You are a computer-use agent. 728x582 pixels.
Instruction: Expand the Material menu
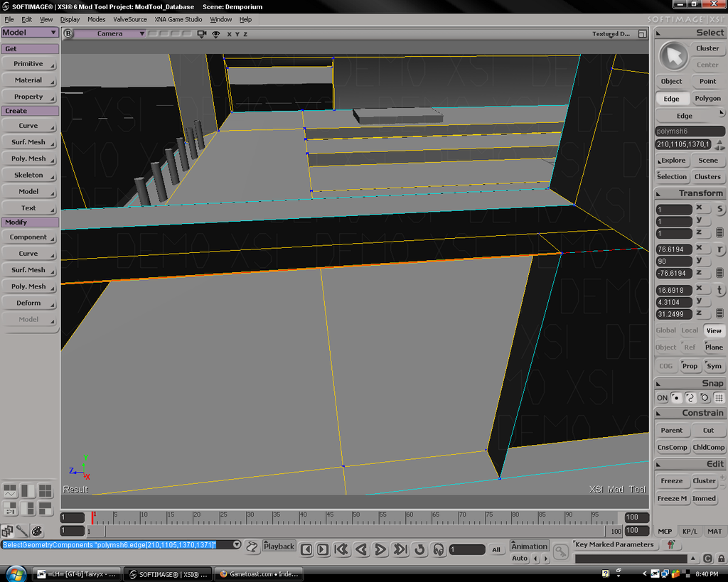click(x=29, y=80)
